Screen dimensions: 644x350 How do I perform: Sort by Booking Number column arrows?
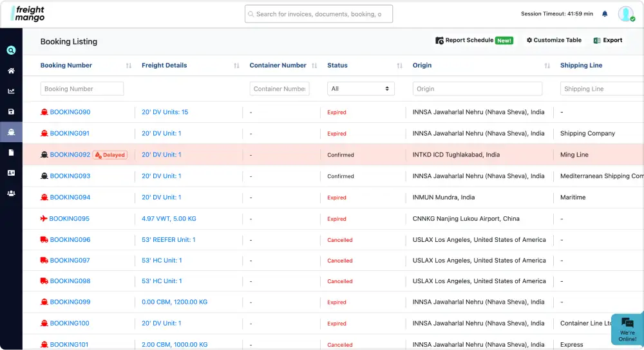click(129, 66)
